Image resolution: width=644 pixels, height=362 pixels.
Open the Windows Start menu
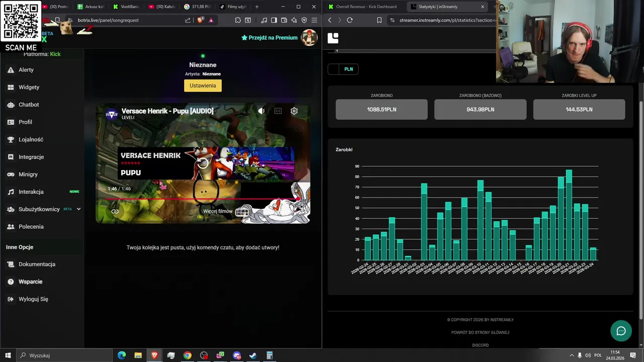pyautogui.click(x=8, y=355)
